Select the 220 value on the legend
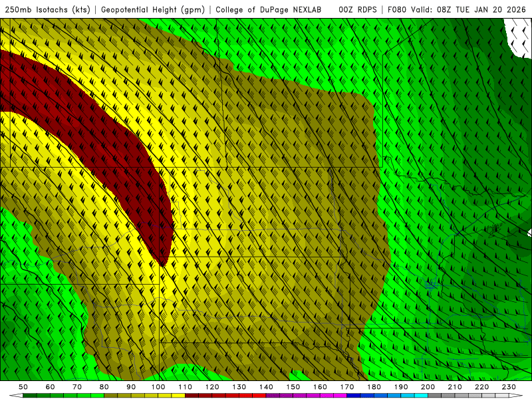This screenshot has width=532, height=399. click(482, 387)
